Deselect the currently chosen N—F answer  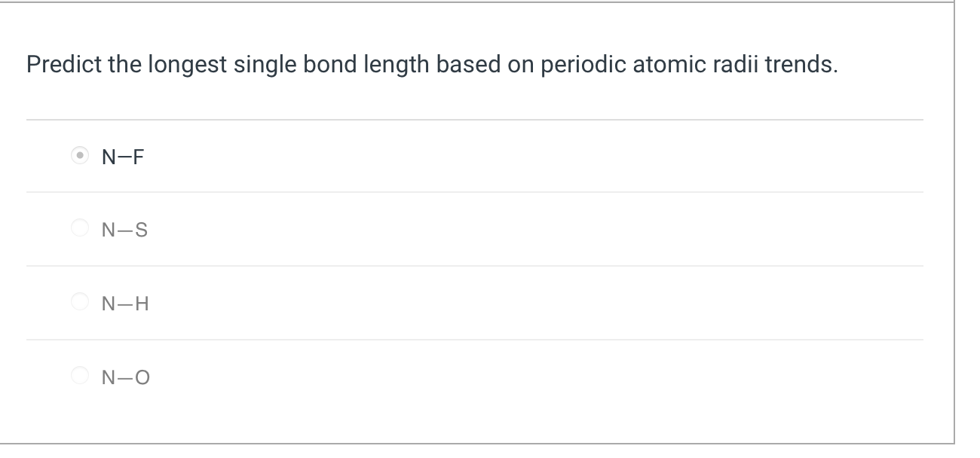point(80,155)
